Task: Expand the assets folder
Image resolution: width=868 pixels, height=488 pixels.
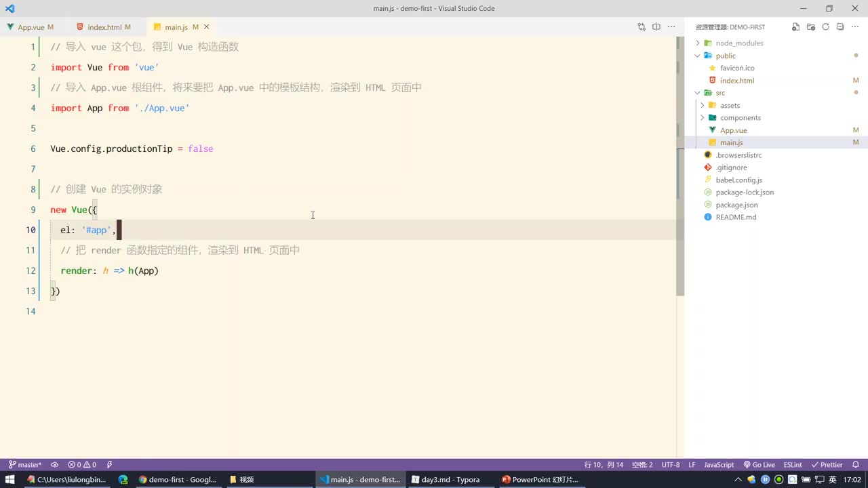Action: [x=702, y=106]
